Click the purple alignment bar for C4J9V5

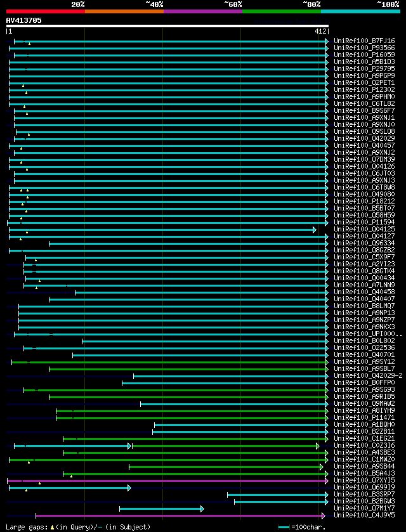click(x=181, y=516)
